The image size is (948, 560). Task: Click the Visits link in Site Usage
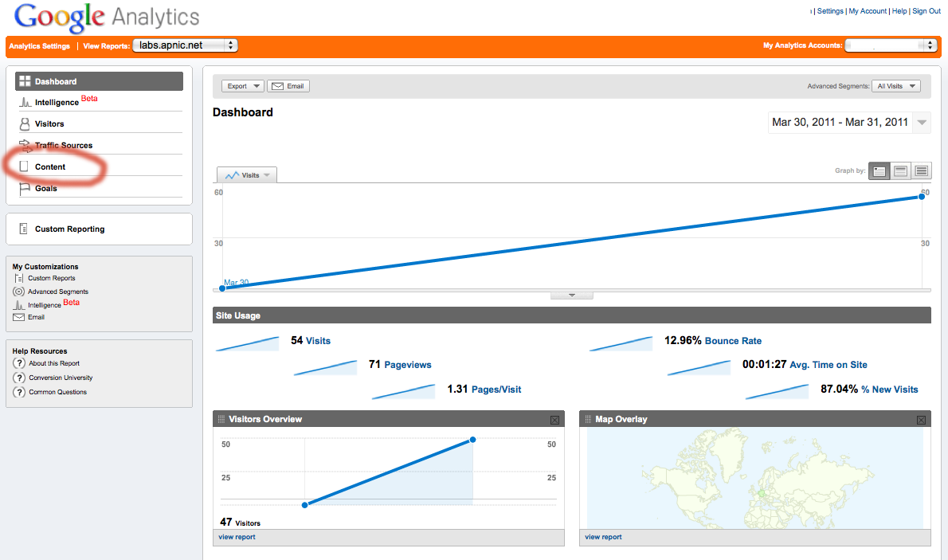pyautogui.click(x=318, y=341)
